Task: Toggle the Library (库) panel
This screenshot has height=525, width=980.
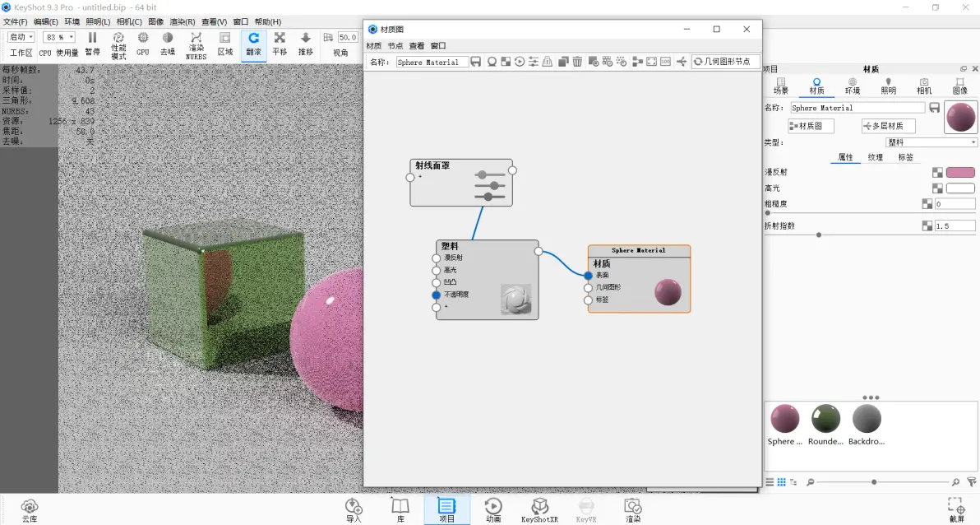Action: pos(400,510)
